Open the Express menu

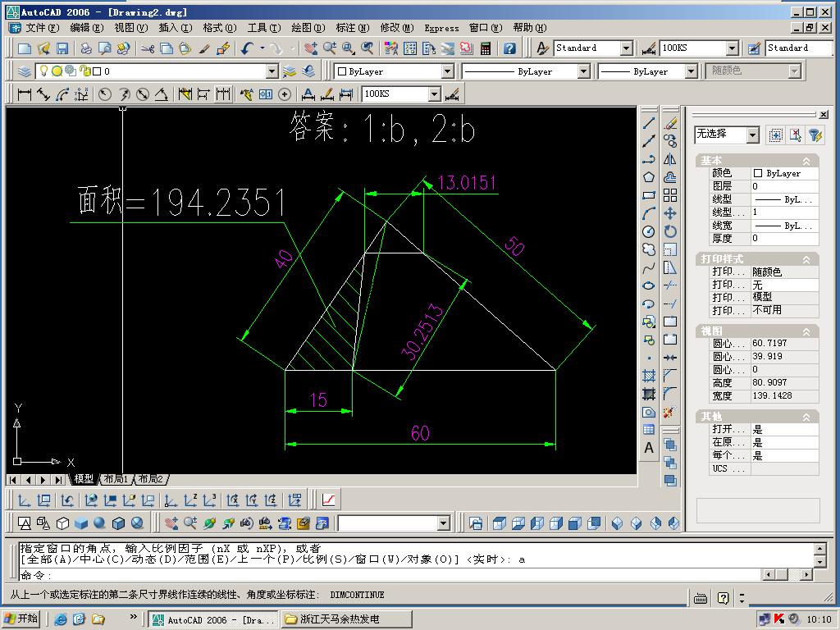[441, 28]
